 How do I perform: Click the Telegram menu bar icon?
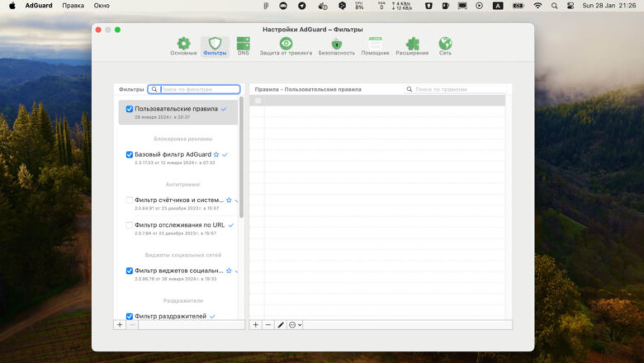[x=302, y=6]
